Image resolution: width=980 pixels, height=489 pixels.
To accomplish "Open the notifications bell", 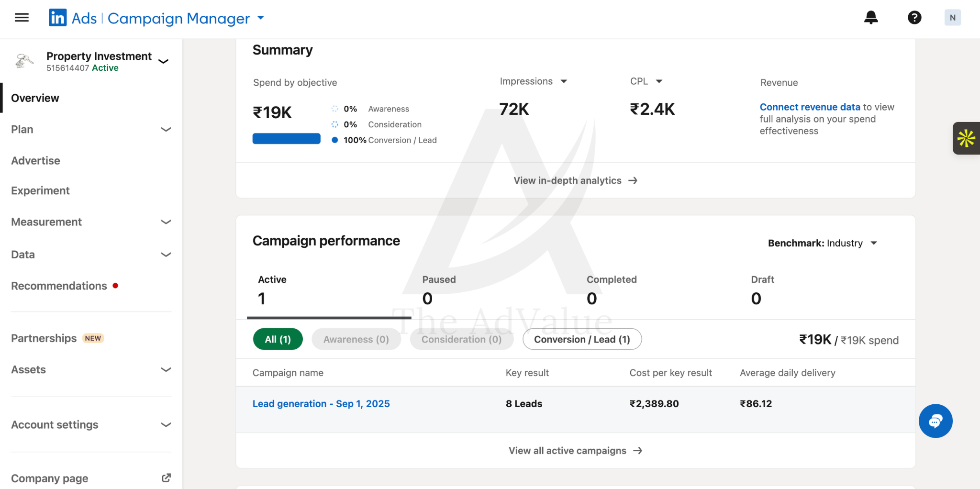I will pyautogui.click(x=871, y=18).
